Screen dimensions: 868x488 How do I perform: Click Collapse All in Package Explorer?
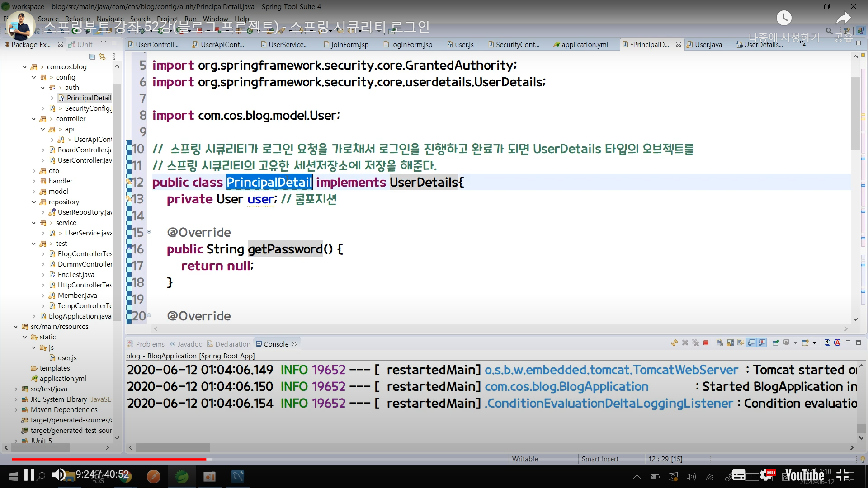[x=92, y=57]
